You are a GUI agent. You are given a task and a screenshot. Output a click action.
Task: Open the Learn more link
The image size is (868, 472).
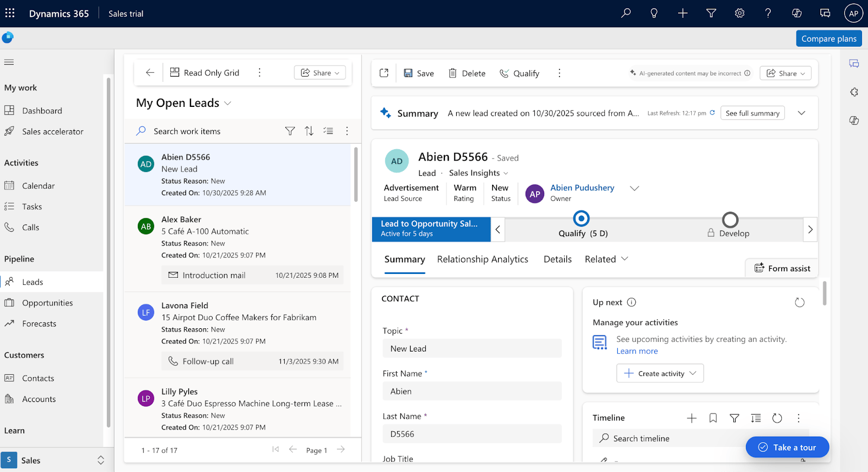pyautogui.click(x=637, y=351)
